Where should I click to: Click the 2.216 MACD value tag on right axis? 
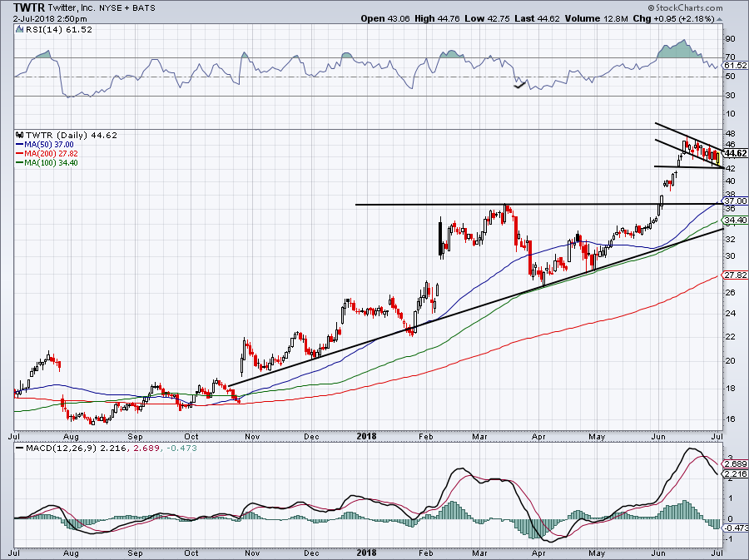pyautogui.click(x=736, y=474)
